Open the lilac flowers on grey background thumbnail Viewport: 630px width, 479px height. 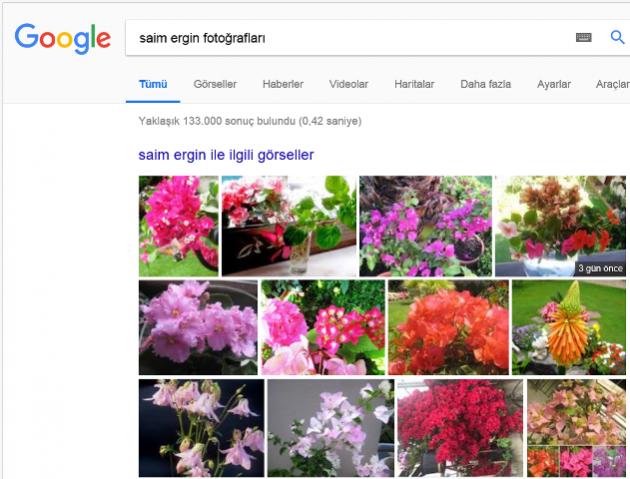click(331, 428)
